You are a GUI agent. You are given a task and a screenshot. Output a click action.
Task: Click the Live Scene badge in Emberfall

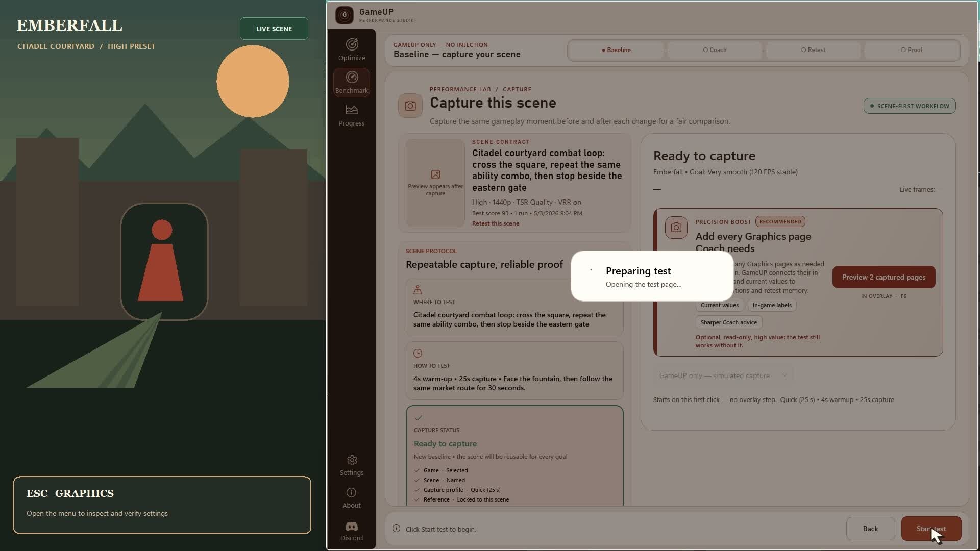pos(274,29)
